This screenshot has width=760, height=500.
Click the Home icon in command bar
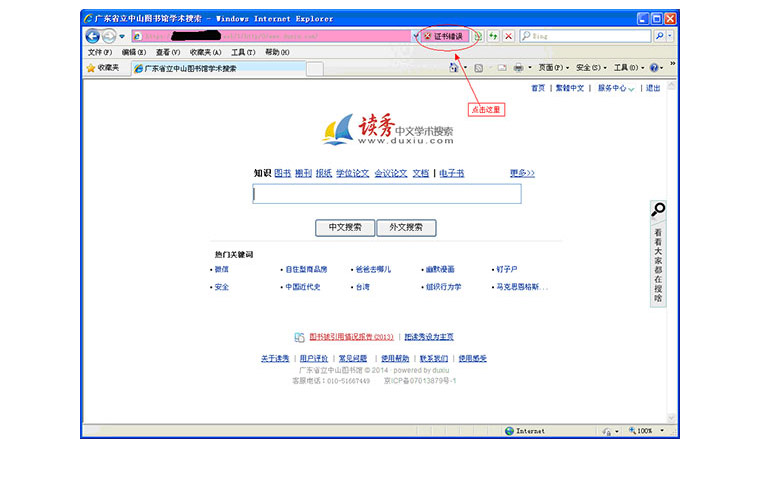point(453,68)
